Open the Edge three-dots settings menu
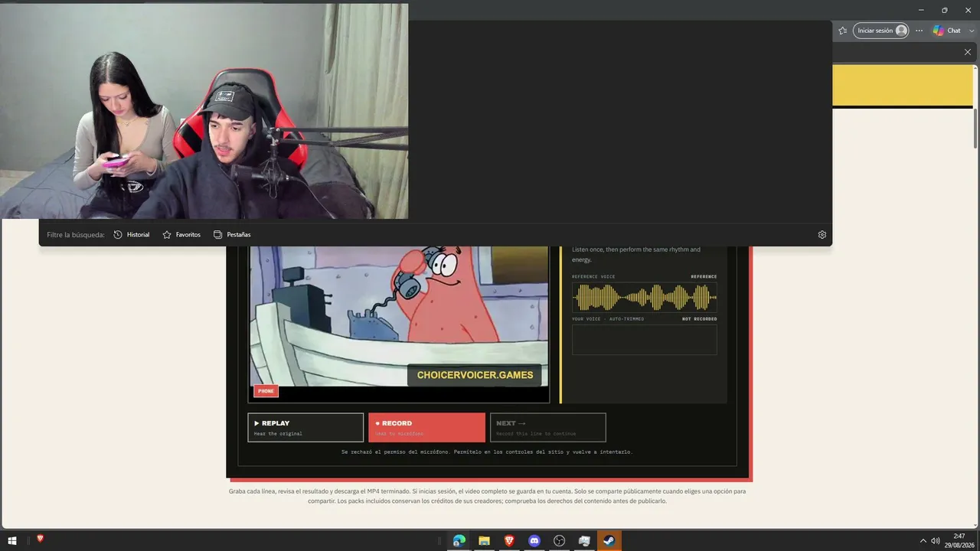The height and width of the screenshot is (551, 980). 919,31
